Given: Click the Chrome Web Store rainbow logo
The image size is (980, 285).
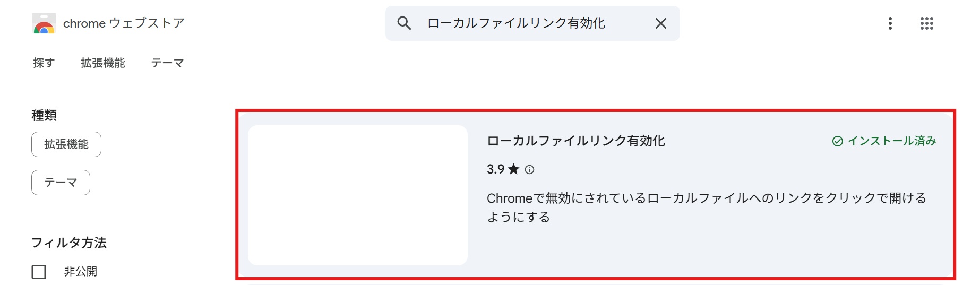Looking at the screenshot, I should 44,24.
